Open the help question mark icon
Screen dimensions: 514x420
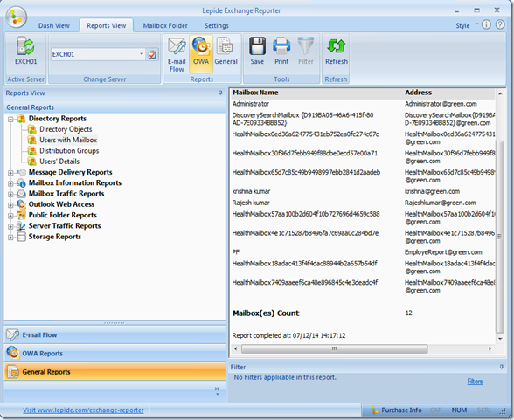500,24
